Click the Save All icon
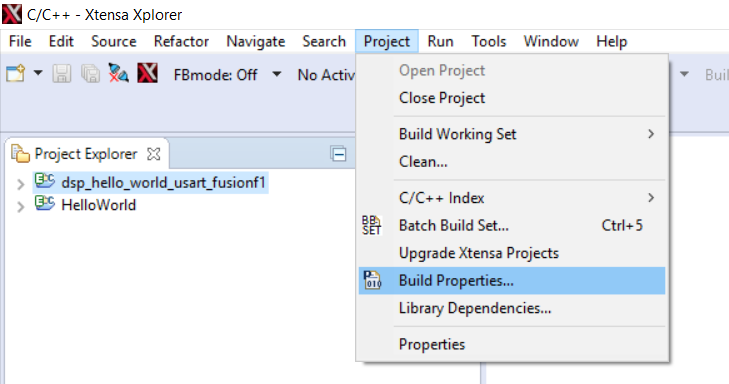 [90, 73]
